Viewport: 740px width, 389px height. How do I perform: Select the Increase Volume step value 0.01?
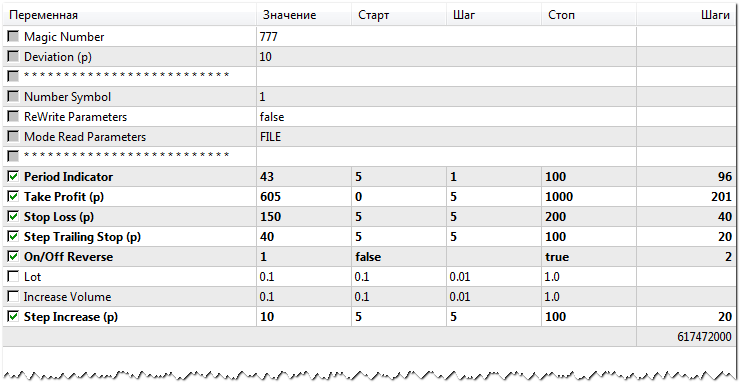click(x=460, y=296)
